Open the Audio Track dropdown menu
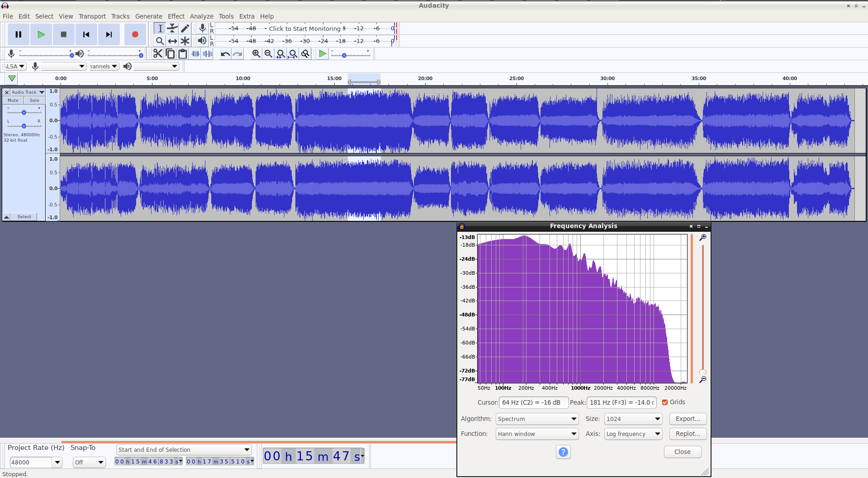868x478 pixels. (28, 92)
